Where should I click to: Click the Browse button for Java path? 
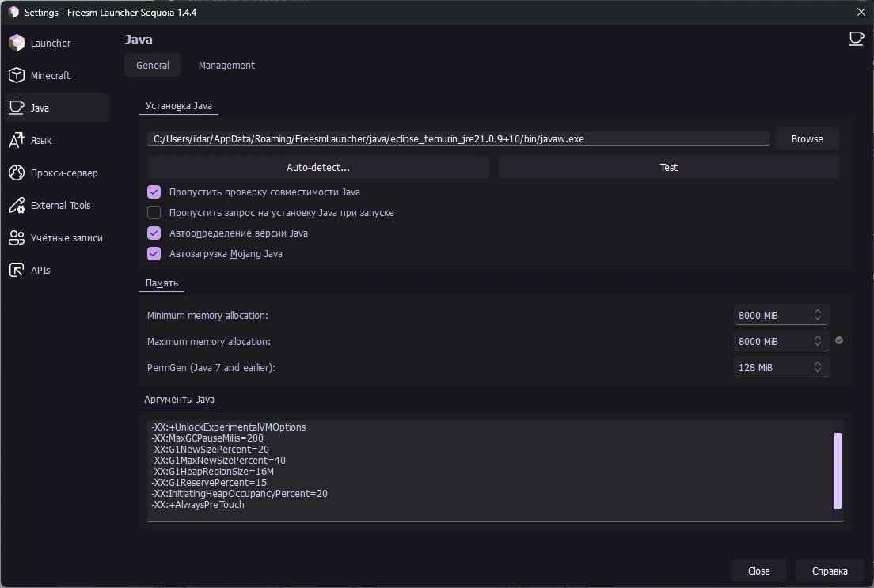807,138
